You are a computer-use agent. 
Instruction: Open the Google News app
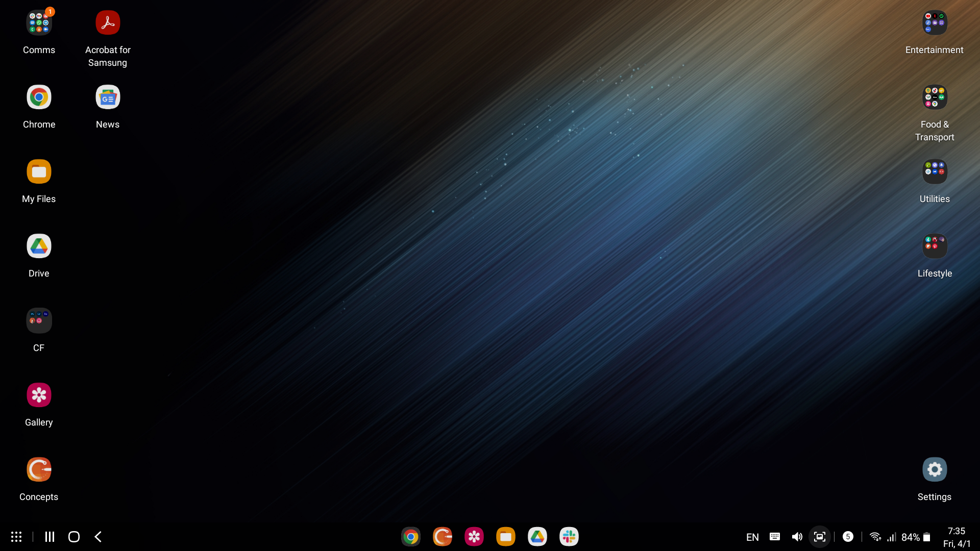pyautogui.click(x=108, y=97)
